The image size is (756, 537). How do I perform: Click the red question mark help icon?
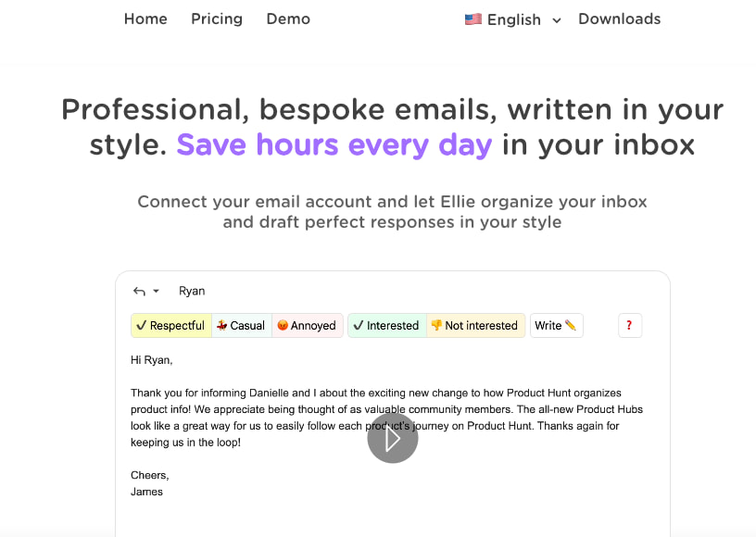point(630,325)
